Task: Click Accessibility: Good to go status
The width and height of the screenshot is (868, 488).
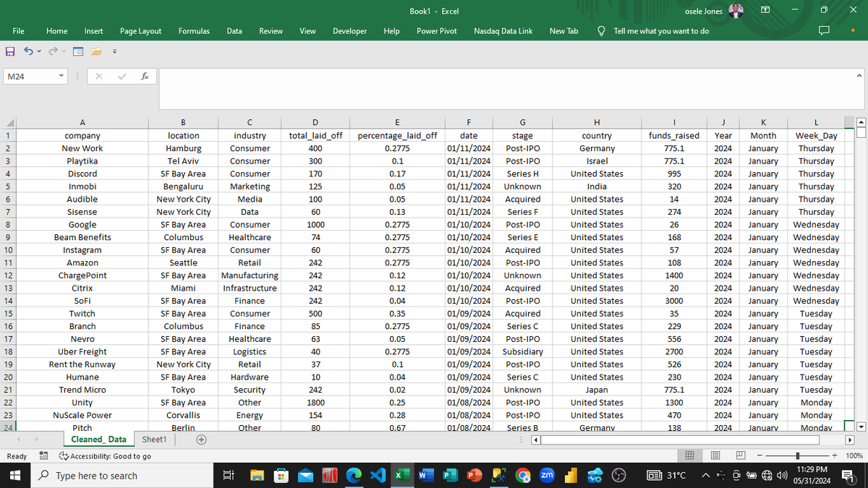Action: pyautogui.click(x=106, y=456)
